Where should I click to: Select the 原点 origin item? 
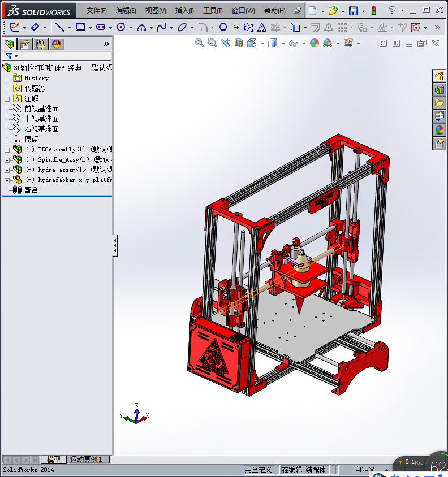[31, 140]
